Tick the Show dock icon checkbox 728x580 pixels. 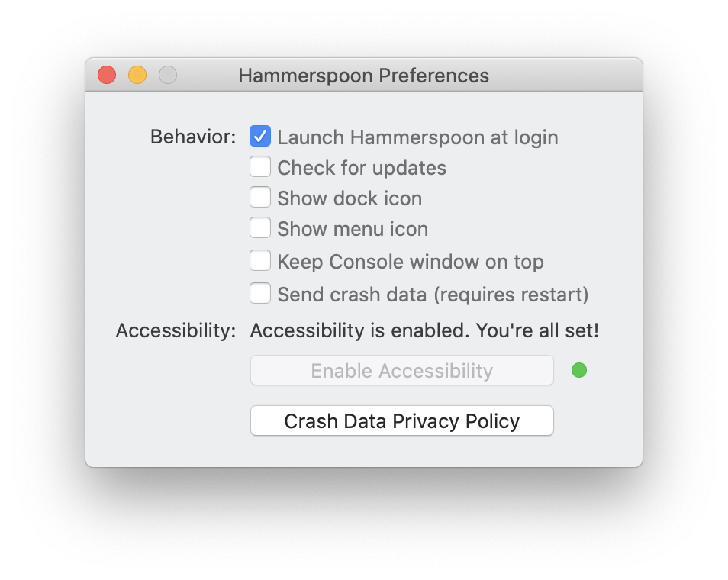click(x=260, y=198)
